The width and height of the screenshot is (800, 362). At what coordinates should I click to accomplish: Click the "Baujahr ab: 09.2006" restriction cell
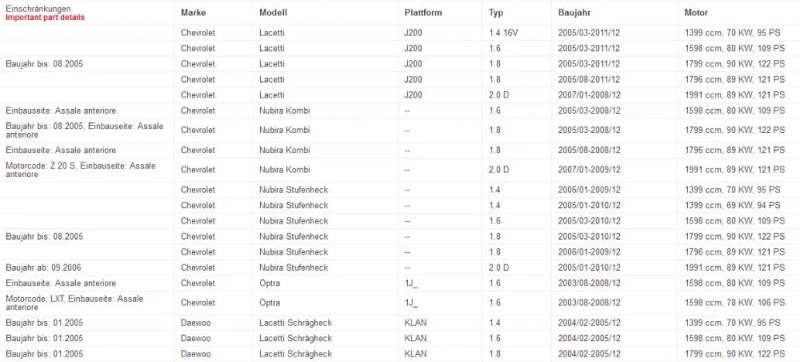click(43, 268)
